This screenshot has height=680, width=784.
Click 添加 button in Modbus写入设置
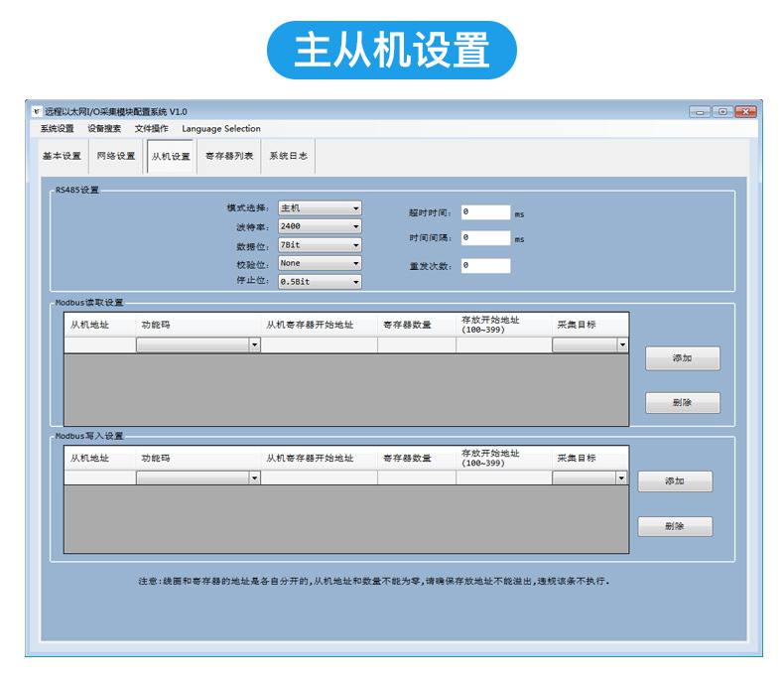tap(675, 481)
